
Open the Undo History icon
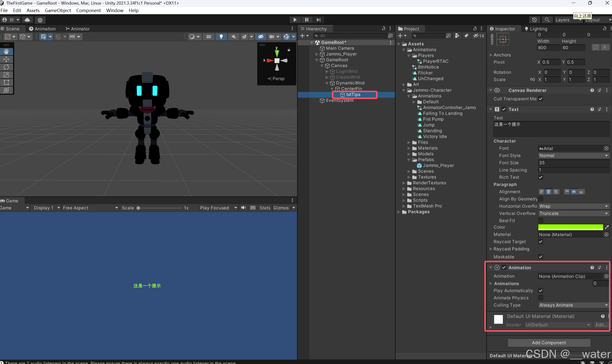click(534, 20)
